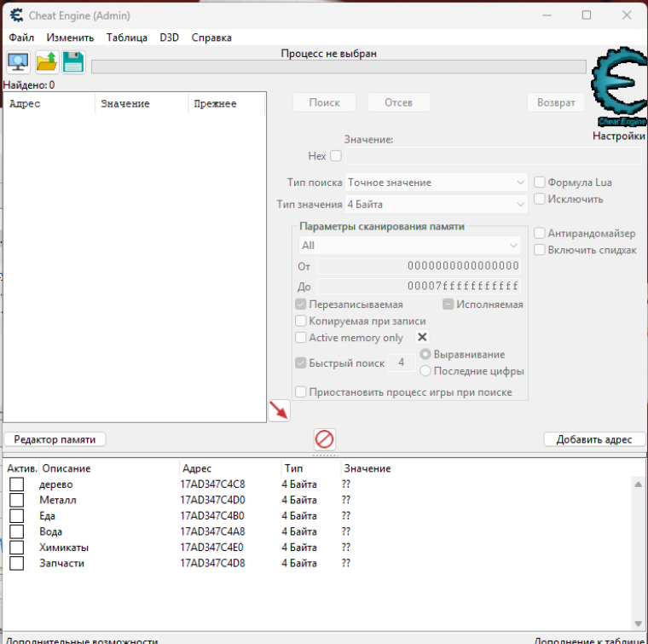Open the D3D menu
Image resolution: width=648 pixels, height=644 pixels.
[x=170, y=38]
